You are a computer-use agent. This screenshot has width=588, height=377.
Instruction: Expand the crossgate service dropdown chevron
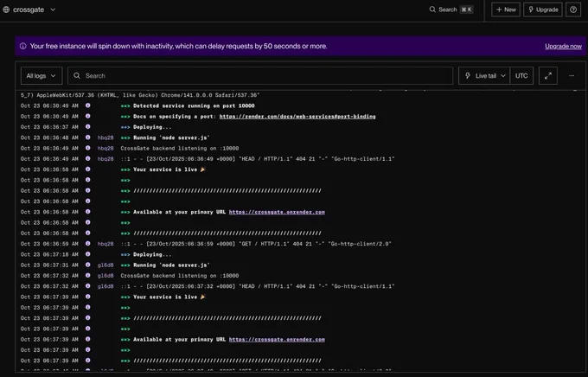(53, 10)
